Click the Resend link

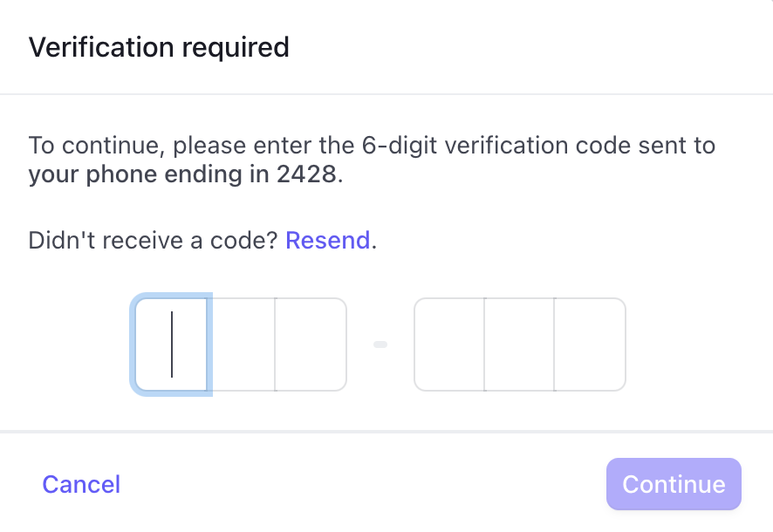point(328,240)
